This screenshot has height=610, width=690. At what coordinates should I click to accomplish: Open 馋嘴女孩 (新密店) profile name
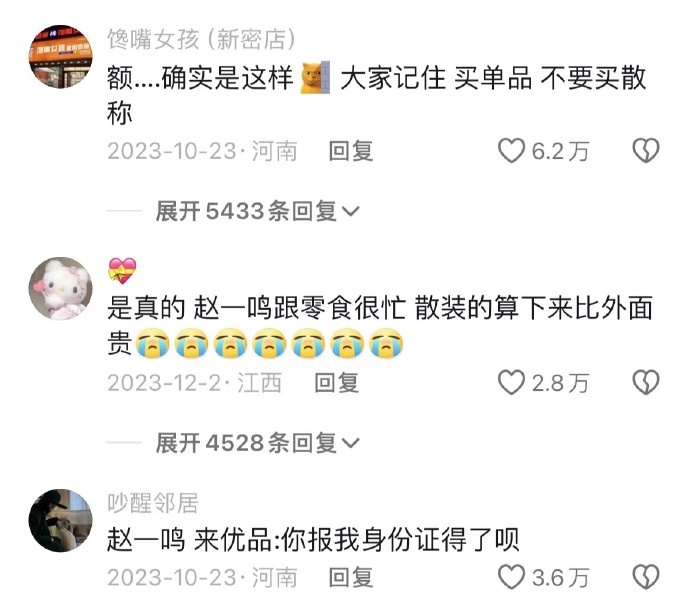pos(201,40)
